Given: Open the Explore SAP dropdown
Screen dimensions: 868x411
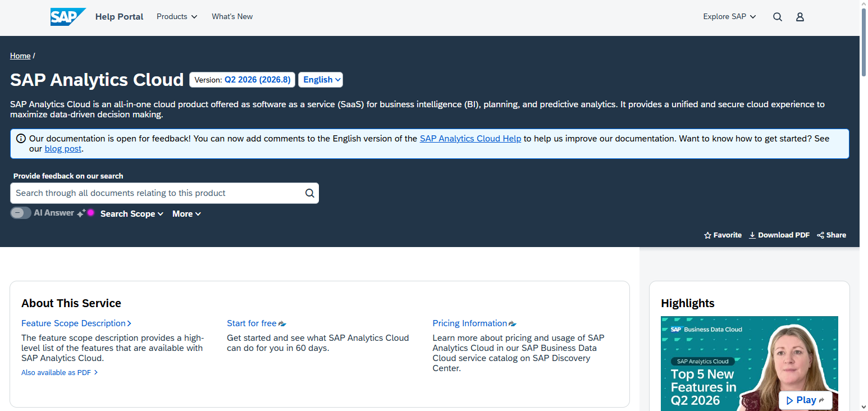Looking at the screenshot, I should click(x=729, y=17).
